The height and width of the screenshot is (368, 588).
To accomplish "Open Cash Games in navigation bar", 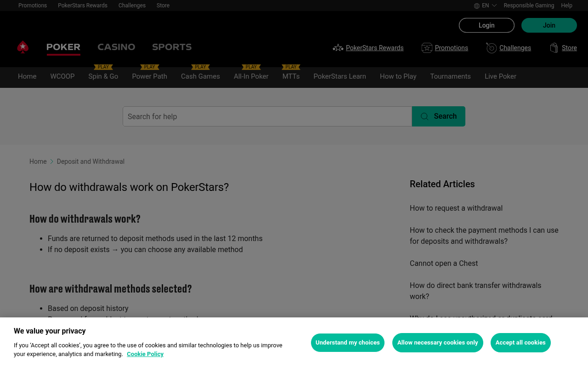I will (200, 76).
